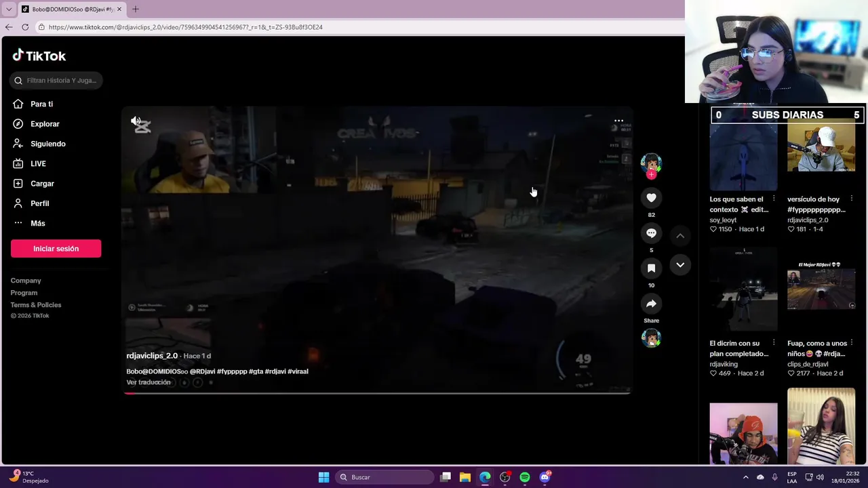The image size is (868, 488).
Task: Click the #gta hashtag in the caption
Action: tap(256, 371)
